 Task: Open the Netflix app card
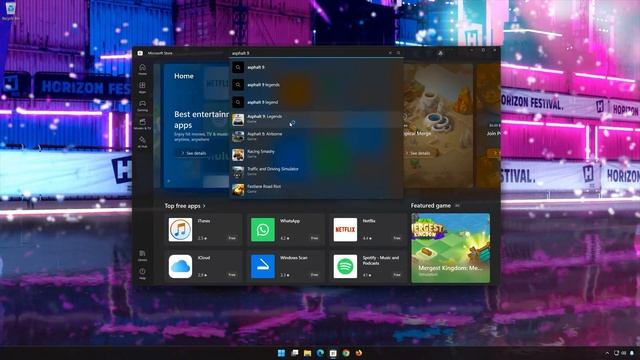pyautogui.click(x=368, y=229)
